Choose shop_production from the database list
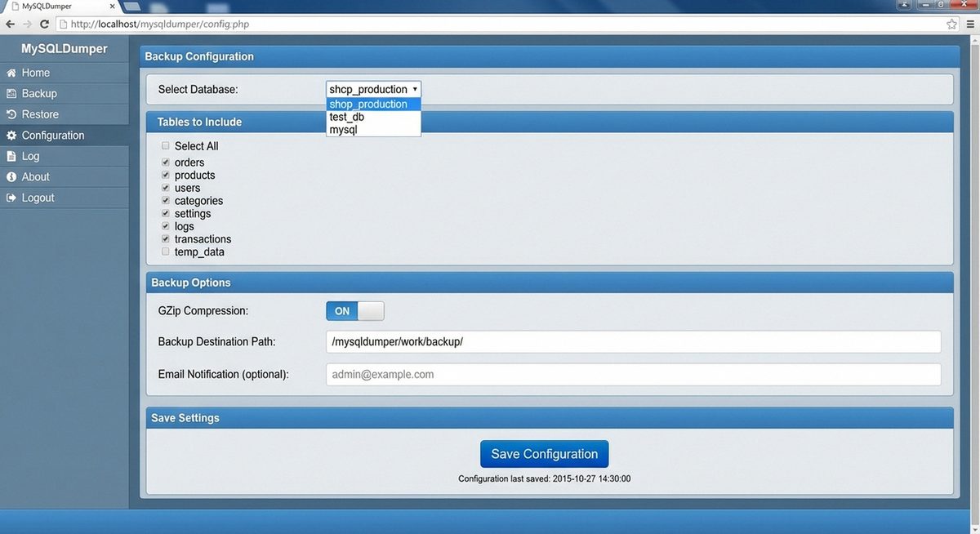The image size is (980, 534). [374, 105]
